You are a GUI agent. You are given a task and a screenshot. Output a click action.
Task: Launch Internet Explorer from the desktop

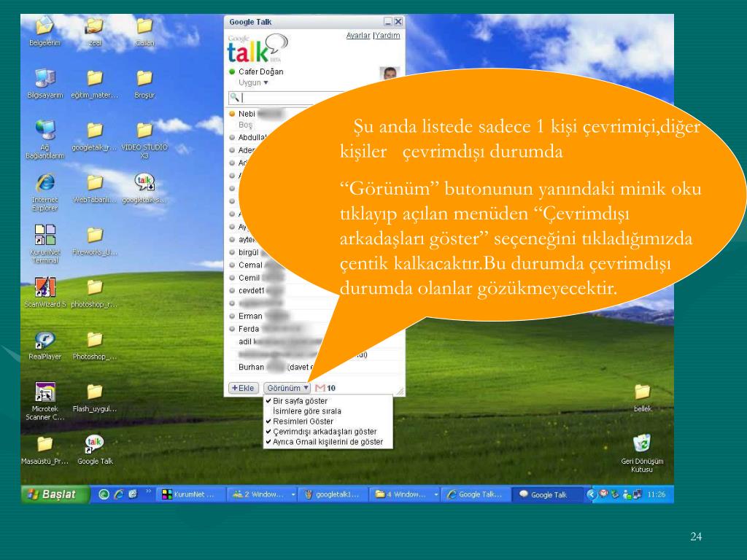pos(44,192)
